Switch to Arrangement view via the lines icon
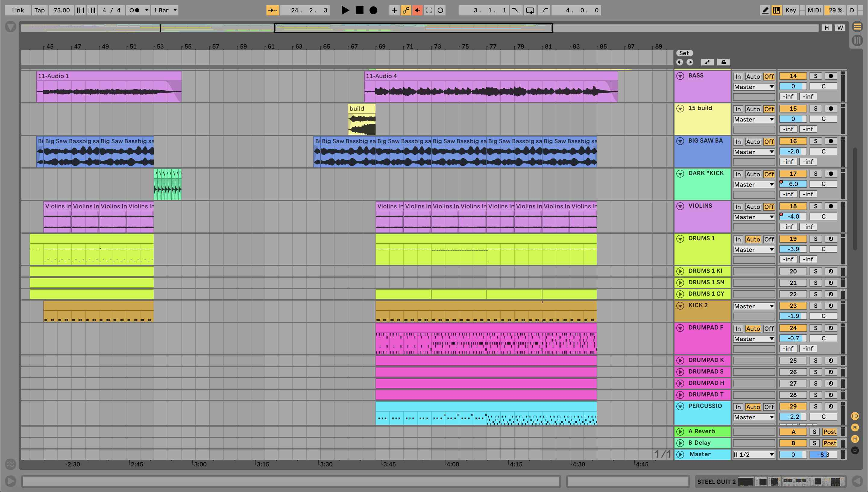 857,26
